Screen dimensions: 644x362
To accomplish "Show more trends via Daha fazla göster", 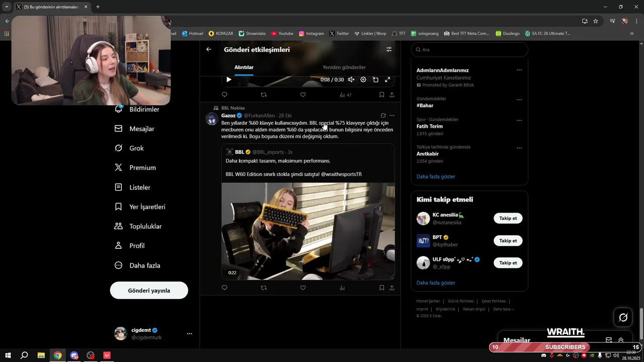I will (436, 176).
